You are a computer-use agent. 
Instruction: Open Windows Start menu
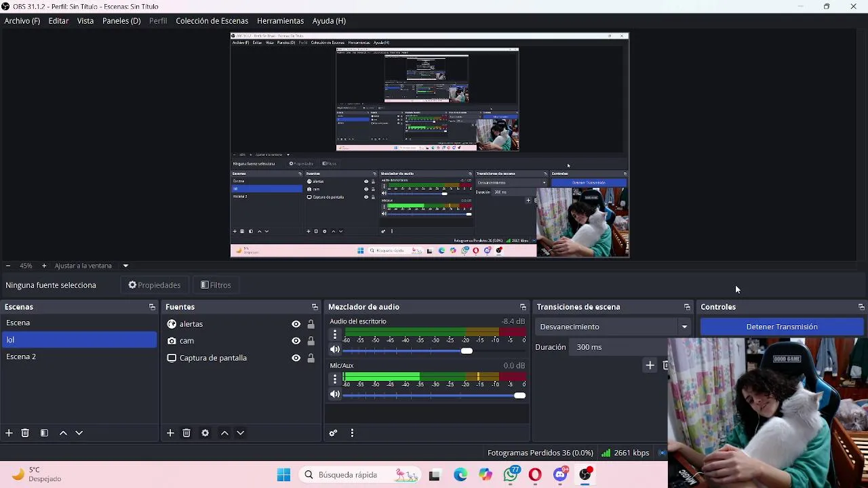[x=283, y=475]
